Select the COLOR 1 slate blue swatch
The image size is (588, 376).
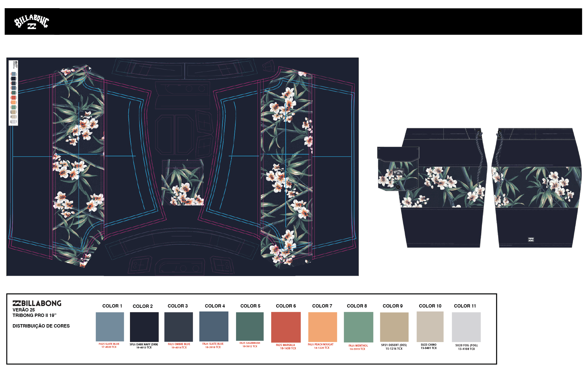point(110,327)
